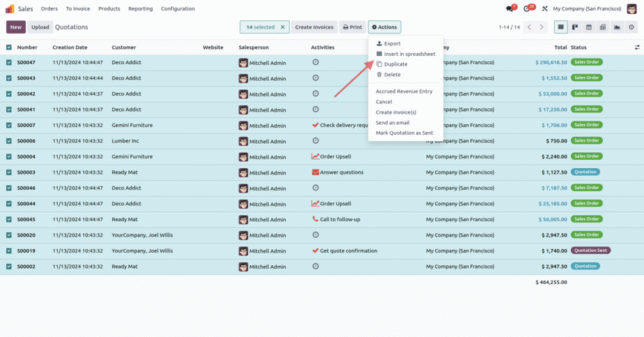This screenshot has width=644, height=337.
Task: Open the messages conversation icon
Action: click(x=510, y=9)
